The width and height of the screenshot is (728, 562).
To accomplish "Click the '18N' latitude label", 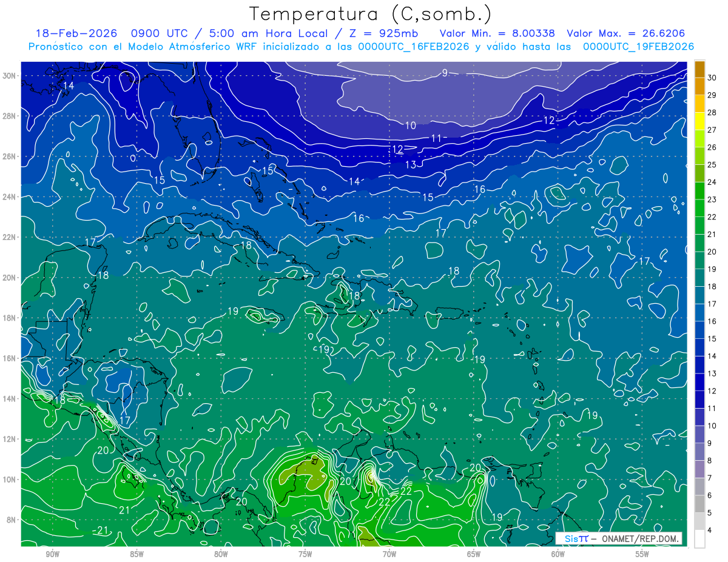I will [10, 318].
